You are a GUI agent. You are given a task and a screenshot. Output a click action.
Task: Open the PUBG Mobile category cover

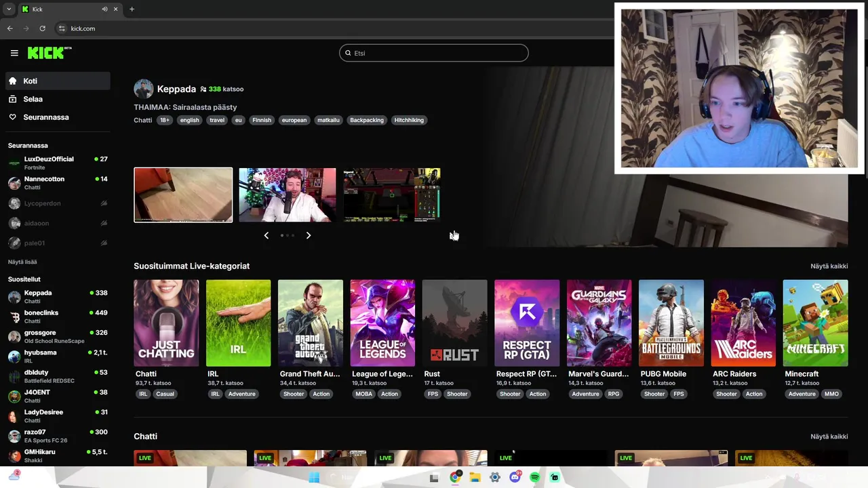(x=671, y=323)
